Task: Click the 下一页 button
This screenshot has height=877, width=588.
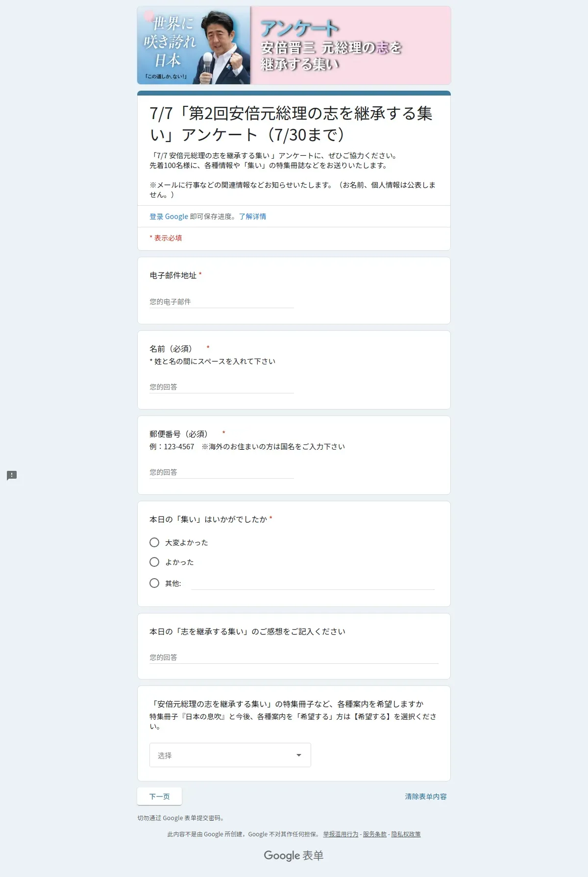Action: [x=159, y=796]
